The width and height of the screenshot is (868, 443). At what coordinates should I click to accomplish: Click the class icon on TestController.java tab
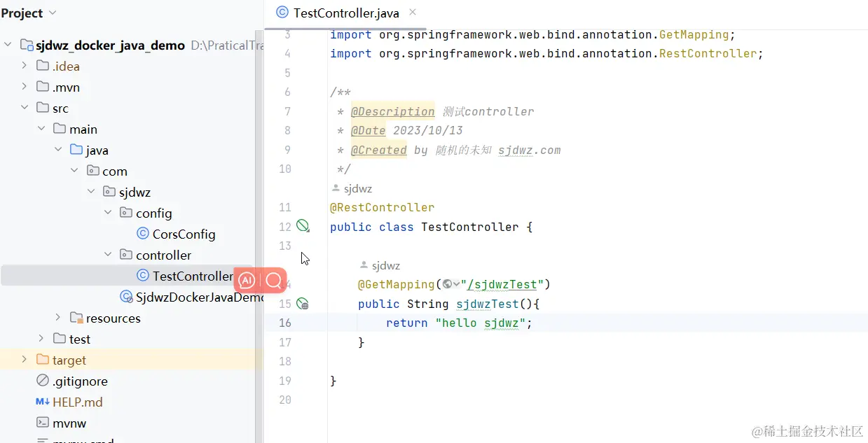point(282,12)
